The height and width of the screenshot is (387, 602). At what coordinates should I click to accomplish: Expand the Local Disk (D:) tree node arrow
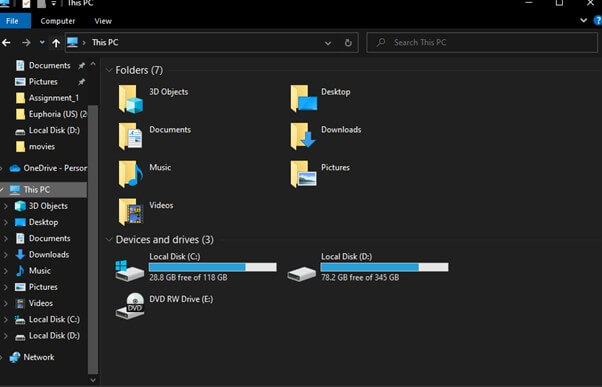click(x=5, y=336)
